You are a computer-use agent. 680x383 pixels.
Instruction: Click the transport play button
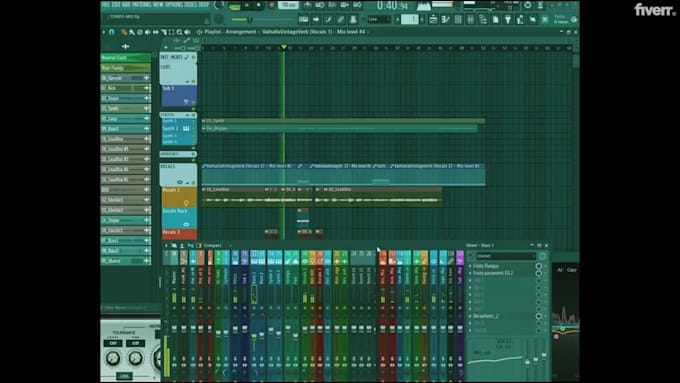tap(246, 5)
